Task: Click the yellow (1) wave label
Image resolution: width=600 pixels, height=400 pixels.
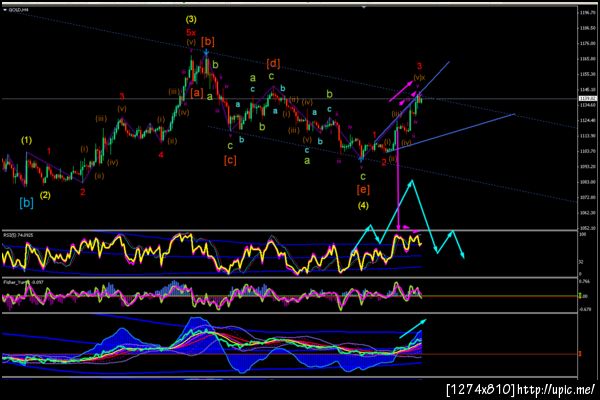Action: pyautogui.click(x=26, y=140)
